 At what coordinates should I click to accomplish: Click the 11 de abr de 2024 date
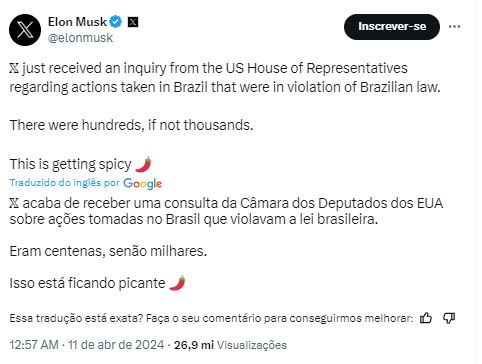[x=116, y=345]
